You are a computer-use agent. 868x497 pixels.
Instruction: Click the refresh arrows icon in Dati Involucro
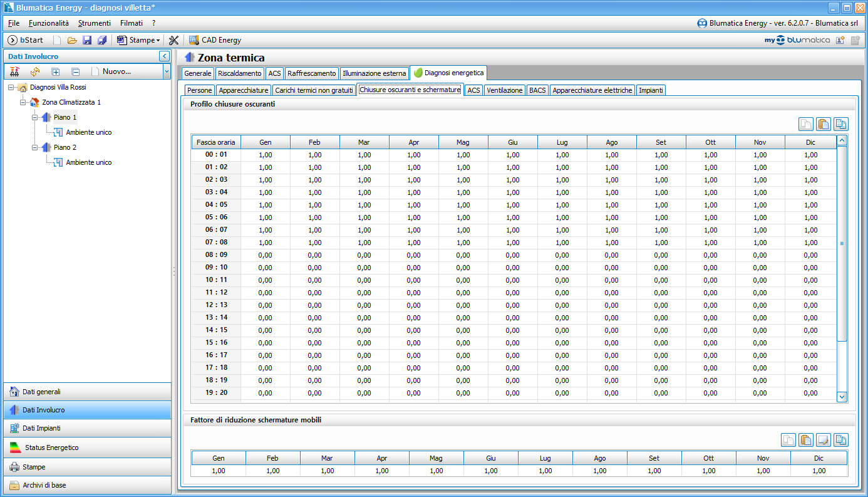(x=35, y=71)
